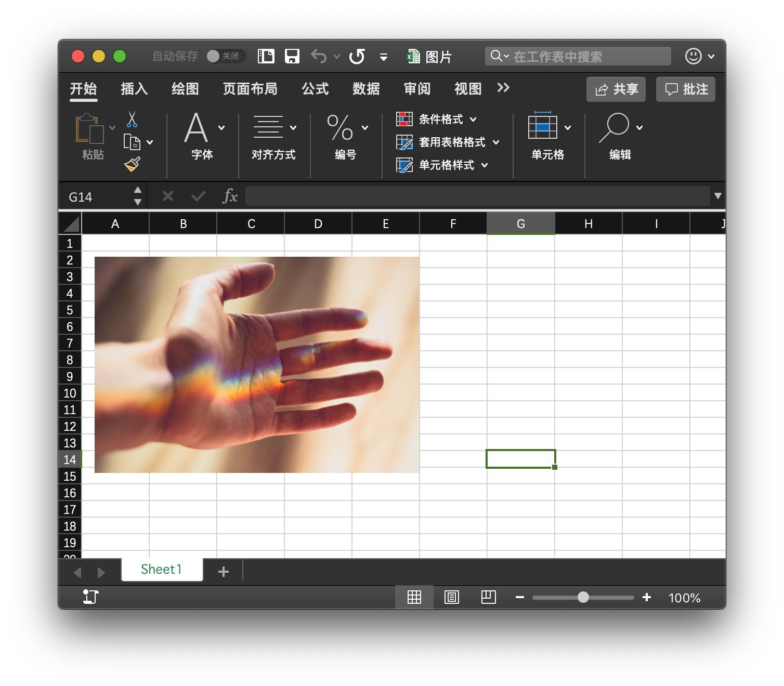Viewport: 784px width, 686px height.
Task: Click the Undo arrow icon
Action: point(319,56)
